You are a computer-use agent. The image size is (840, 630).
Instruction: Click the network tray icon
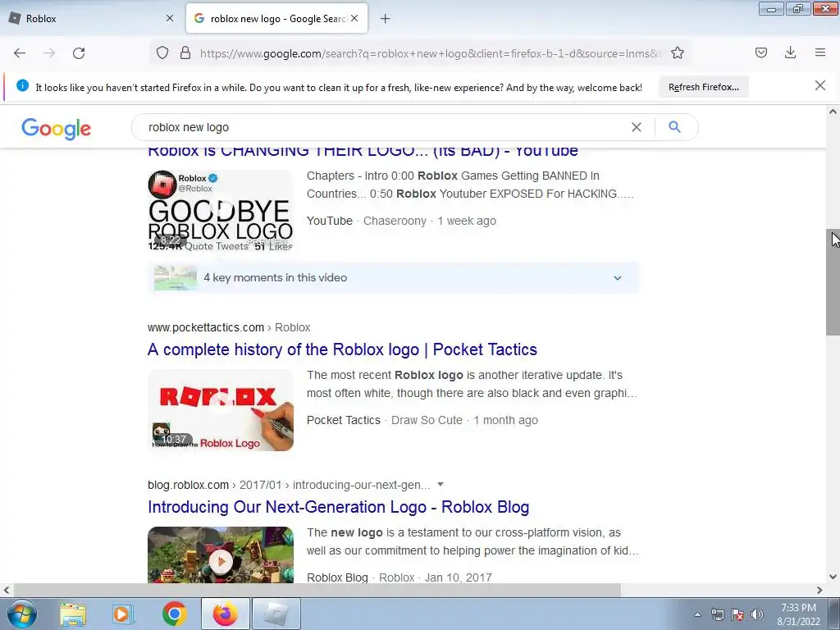tap(717, 614)
